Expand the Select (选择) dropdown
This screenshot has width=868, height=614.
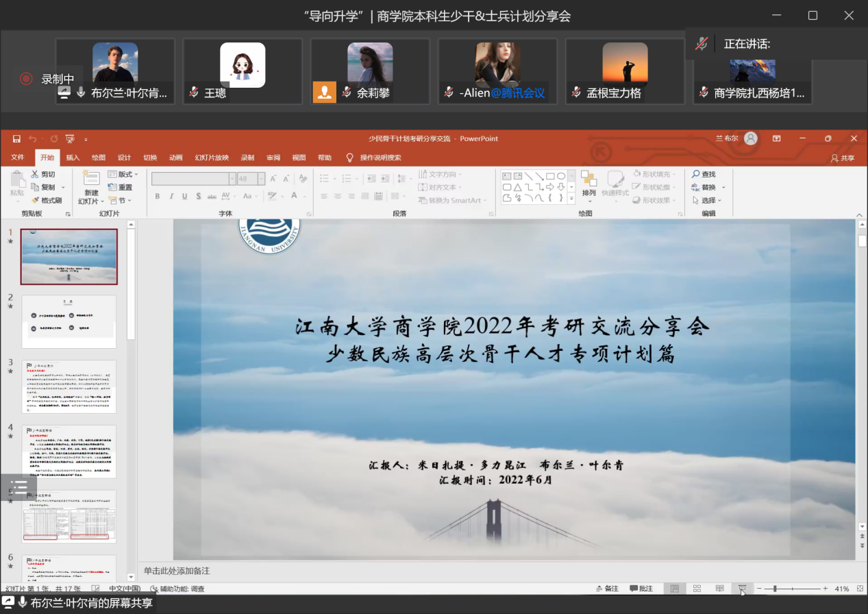708,200
